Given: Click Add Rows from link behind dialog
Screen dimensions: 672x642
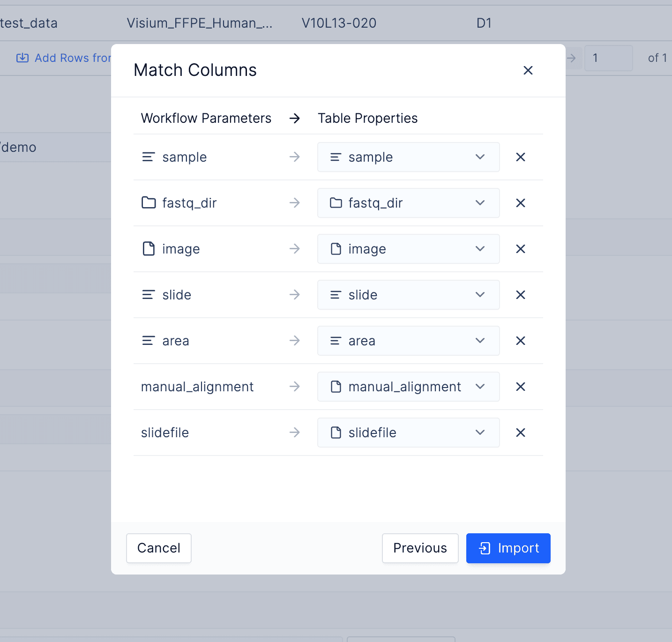Looking at the screenshot, I should pos(64,58).
